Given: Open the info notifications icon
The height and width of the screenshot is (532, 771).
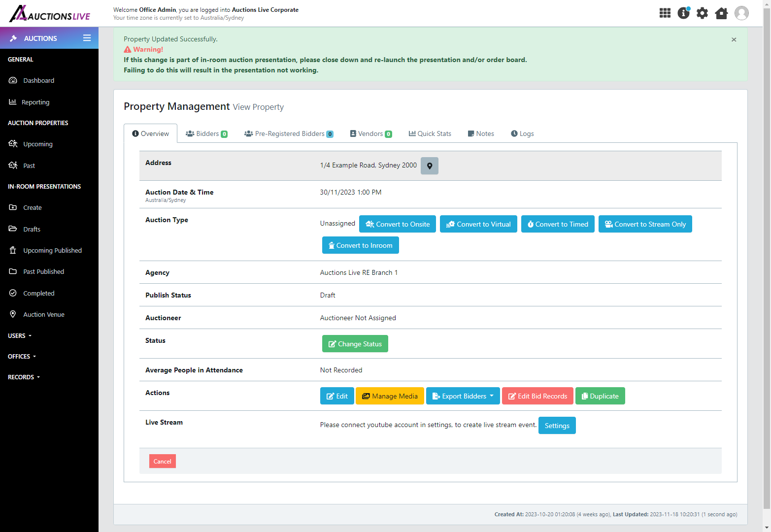Looking at the screenshot, I should tap(684, 13).
